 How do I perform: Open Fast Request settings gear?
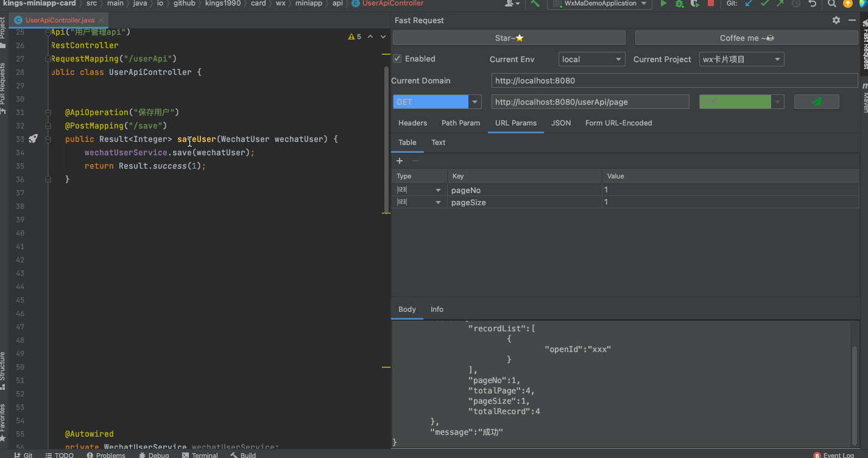tap(836, 20)
